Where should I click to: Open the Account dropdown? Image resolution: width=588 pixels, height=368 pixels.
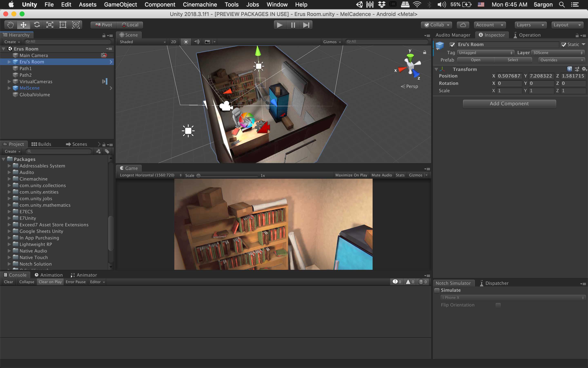(x=490, y=25)
